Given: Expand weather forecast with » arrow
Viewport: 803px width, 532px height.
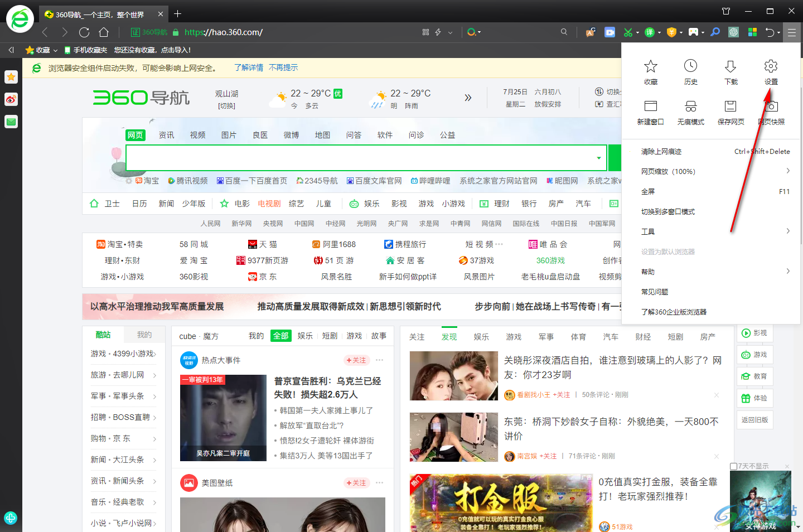Looking at the screenshot, I should (x=468, y=98).
